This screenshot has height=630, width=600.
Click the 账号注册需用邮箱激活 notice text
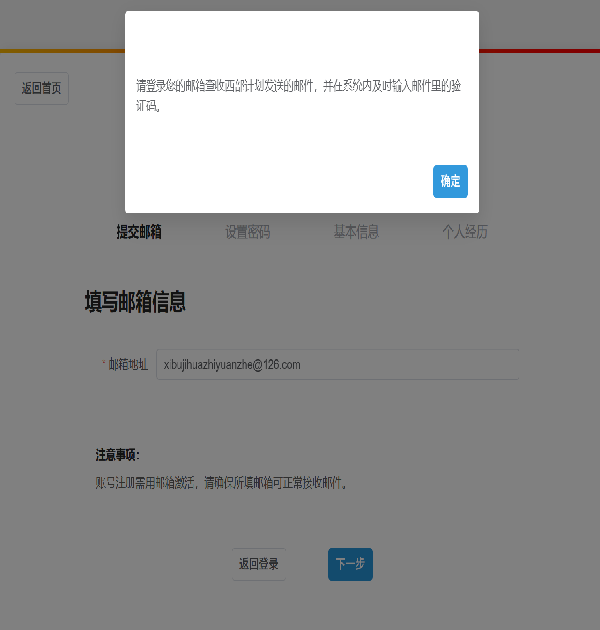(220, 482)
